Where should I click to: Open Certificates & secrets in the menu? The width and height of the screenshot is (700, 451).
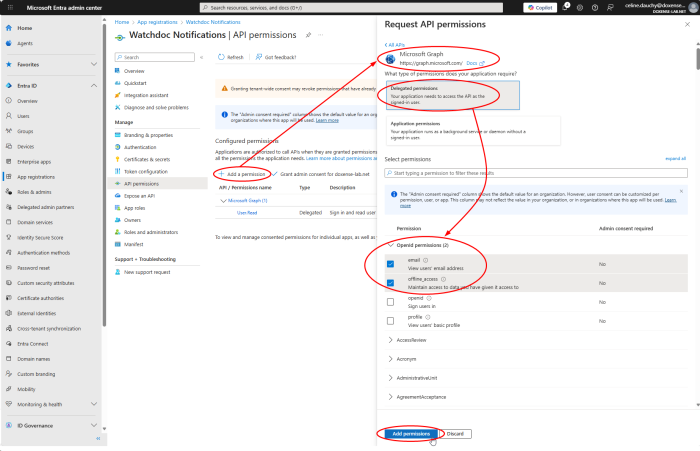pyautogui.click(x=150, y=158)
